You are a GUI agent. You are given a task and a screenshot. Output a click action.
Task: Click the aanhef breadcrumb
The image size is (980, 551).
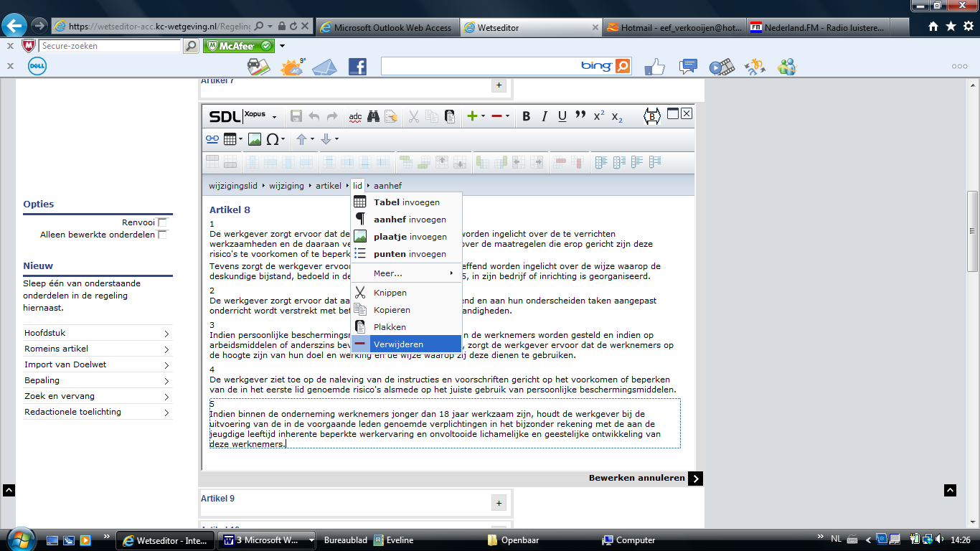coord(388,186)
